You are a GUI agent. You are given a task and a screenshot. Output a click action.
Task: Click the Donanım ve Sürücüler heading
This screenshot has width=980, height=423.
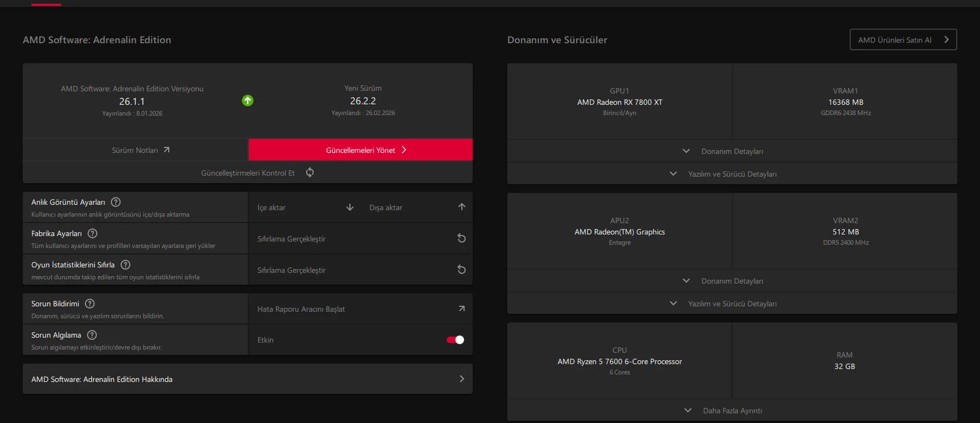click(557, 40)
